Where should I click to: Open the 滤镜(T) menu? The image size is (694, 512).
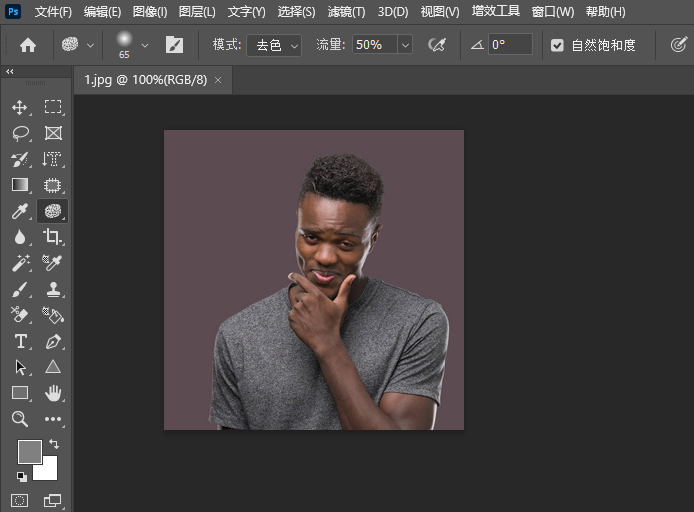pyautogui.click(x=346, y=12)
